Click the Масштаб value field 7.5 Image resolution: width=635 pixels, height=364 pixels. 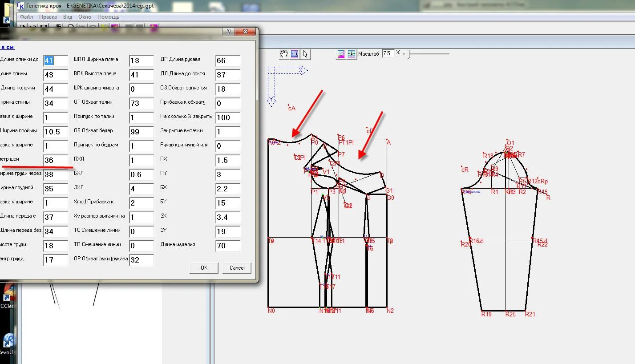(388, 53)
